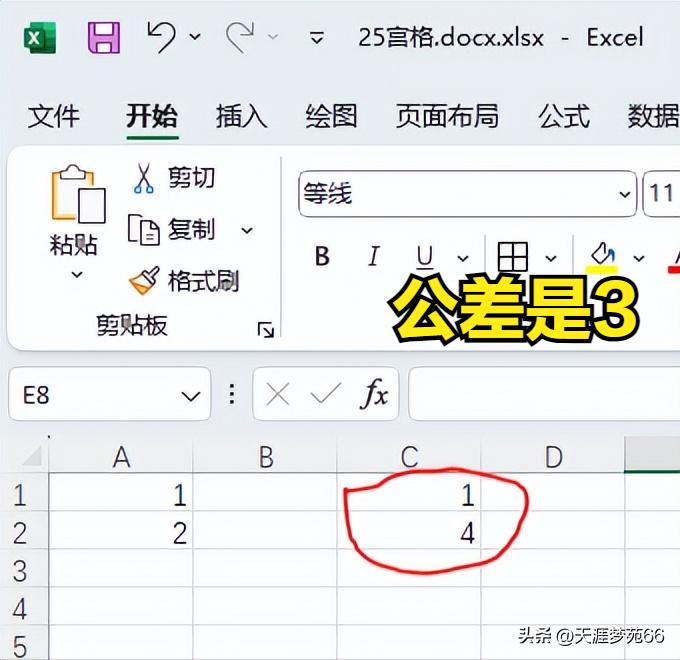This screenshot has height=660, width=680.
Task: Switch to the 插入 ribbon tab
Action: (x=242, y=116)
